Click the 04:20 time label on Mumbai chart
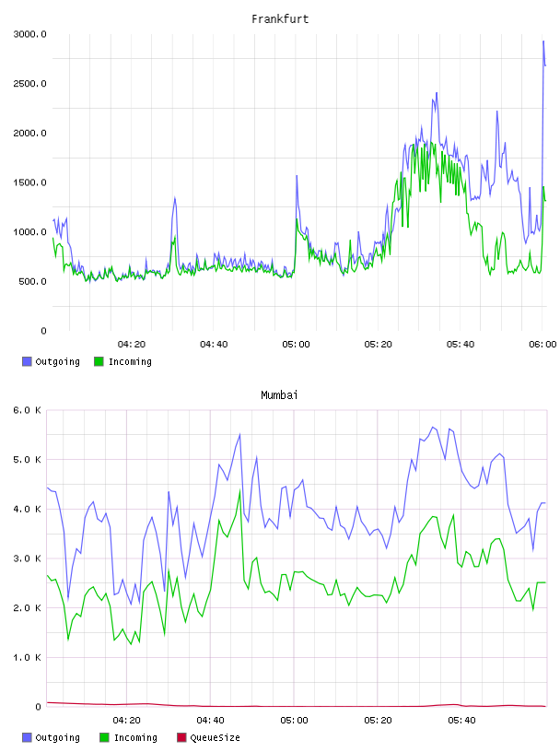 pyautogui.click(x=126, y=721)
